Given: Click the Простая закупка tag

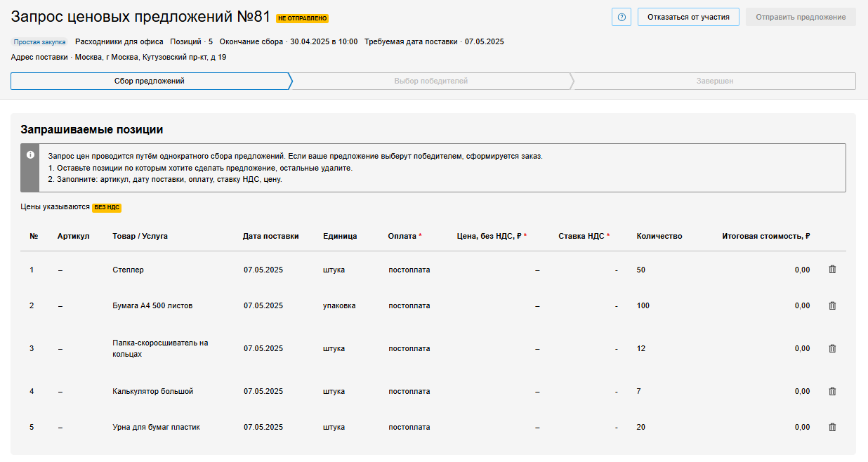Looking at the screenshot, I should tap(39, 42).
